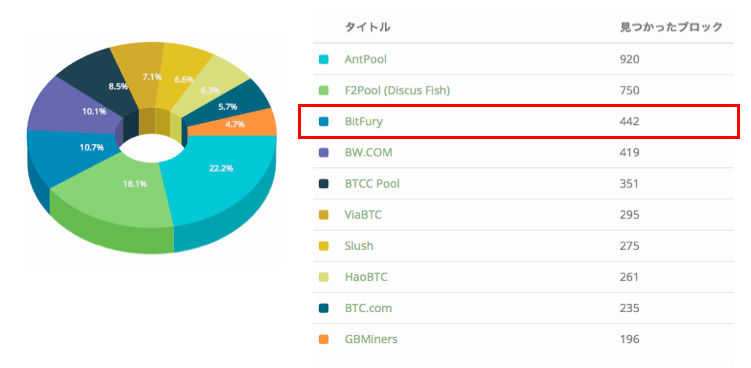Screen dimensions: 751x368
Task: Open the AntPool link
Action: (365, 59)
